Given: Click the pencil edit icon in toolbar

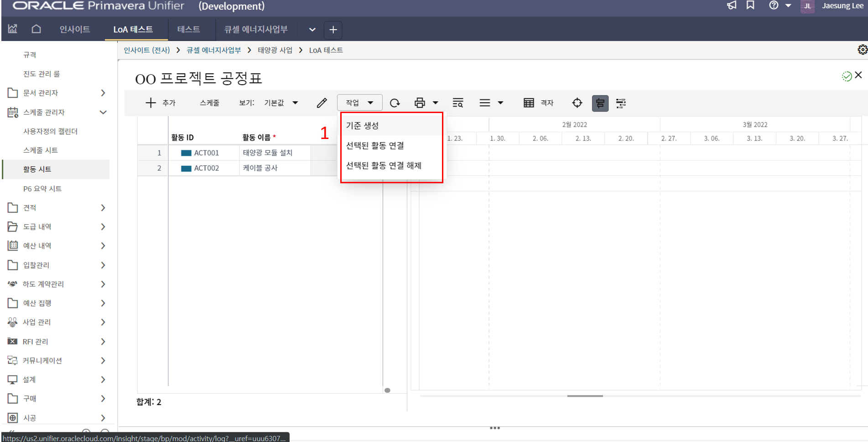Looking at the screenshot, I should [322, 103].
